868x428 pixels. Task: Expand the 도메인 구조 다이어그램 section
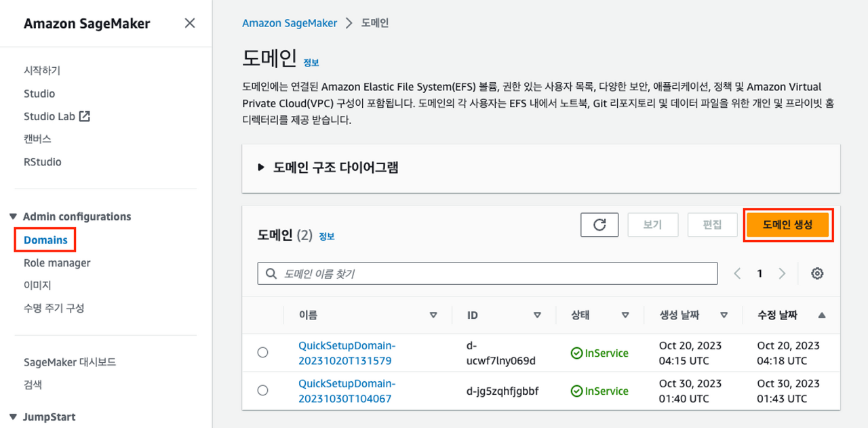coord(261,168)
